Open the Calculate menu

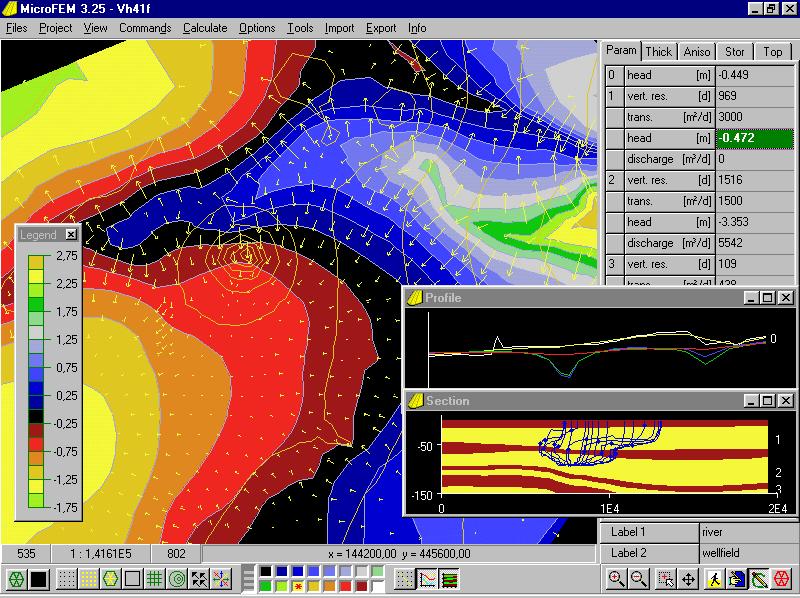(205, 28)
